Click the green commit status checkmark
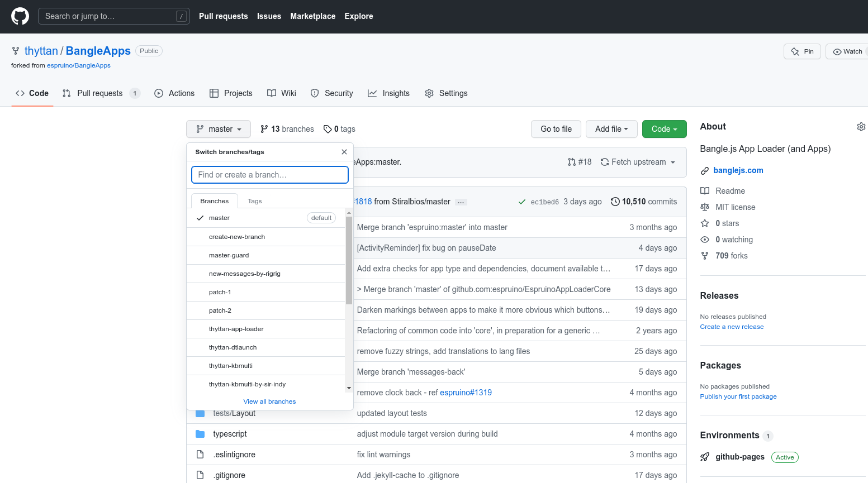The width and height of the screenshot is (868, 483). (x=522, y=202)
